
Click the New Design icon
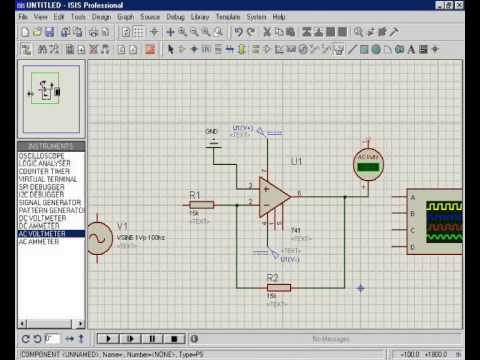(x=25, y=32)
